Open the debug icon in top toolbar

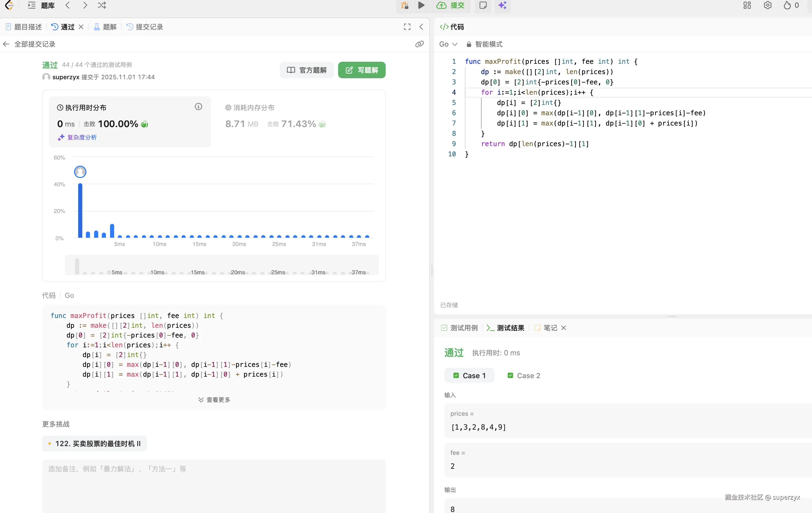coord(404,5)
